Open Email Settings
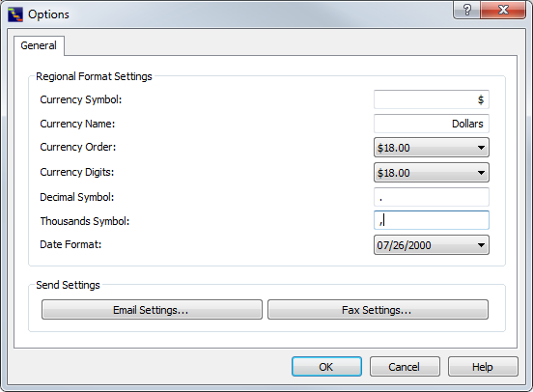This screenshot has width=533, height=392. (x=152, y=309)
